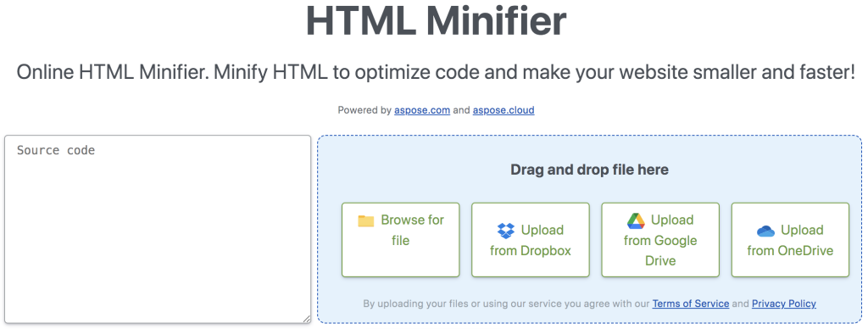Click the yellow folder icon
This screenshot has width=868, height=329.
click(x=366, y=221)
